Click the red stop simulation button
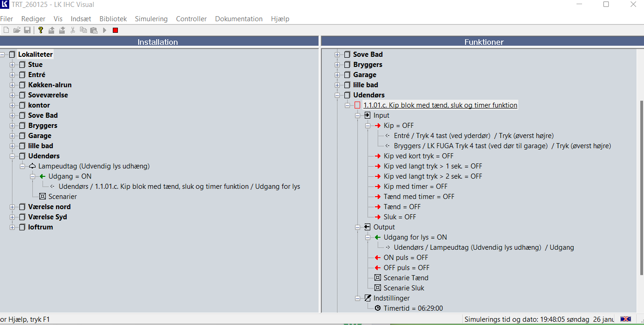Image resolution: width=644 pixels, height=325 pixels. (115, 30)
